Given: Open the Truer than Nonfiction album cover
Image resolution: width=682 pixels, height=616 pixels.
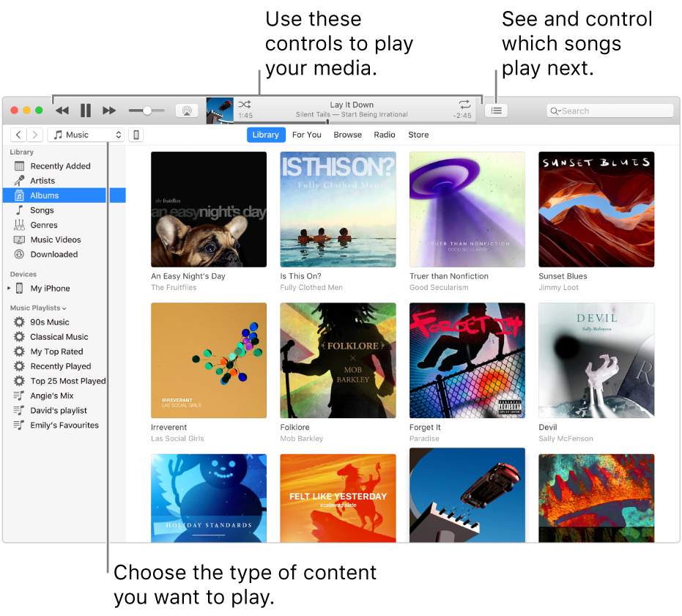Looking at the screenshot, I should coord(467,209).
